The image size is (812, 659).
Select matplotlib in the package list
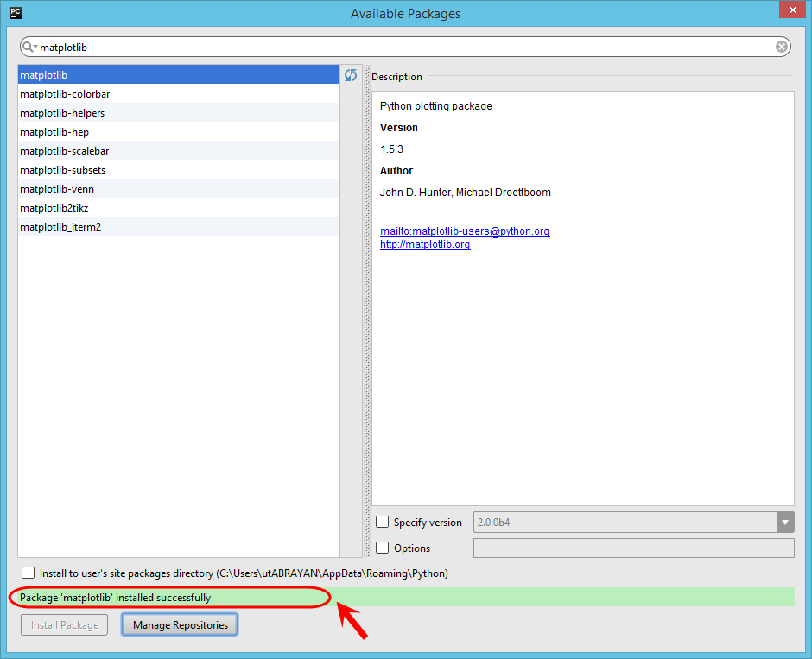(179, 75)
